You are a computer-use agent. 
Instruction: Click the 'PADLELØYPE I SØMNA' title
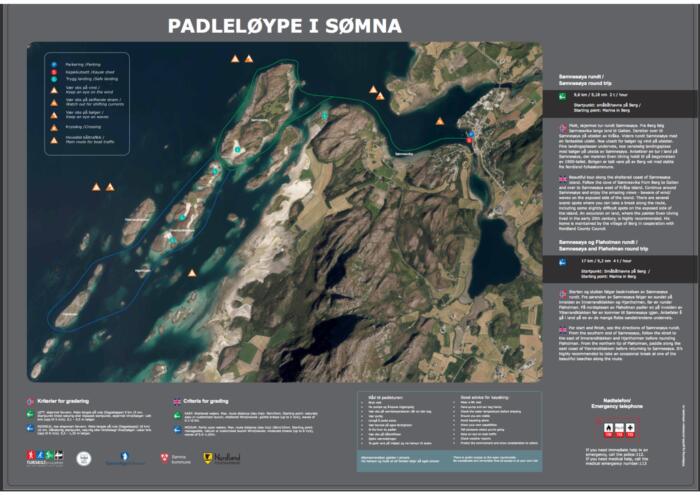tap(285, 26)
